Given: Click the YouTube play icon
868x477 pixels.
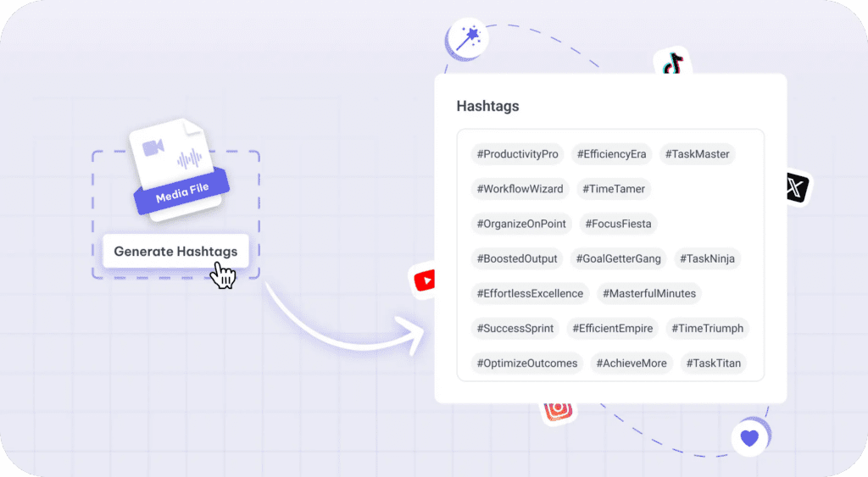Looking at the screenshot, I should (424, 280).
